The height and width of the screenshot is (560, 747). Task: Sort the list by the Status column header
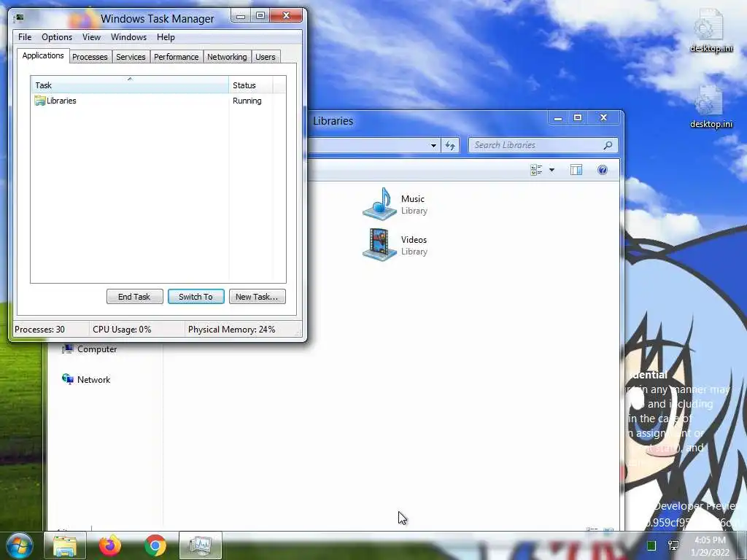click(x=251, y=85)
